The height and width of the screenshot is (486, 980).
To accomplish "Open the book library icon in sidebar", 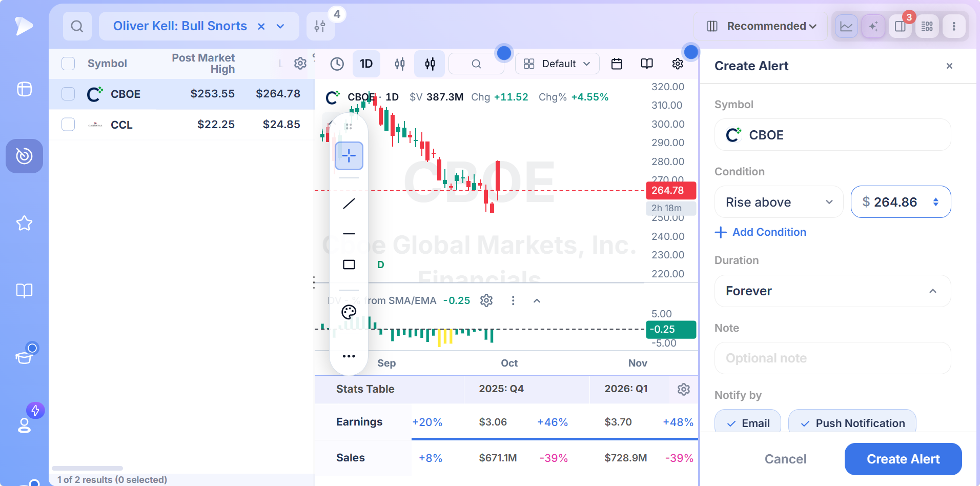I will click(x=24, y=291).
